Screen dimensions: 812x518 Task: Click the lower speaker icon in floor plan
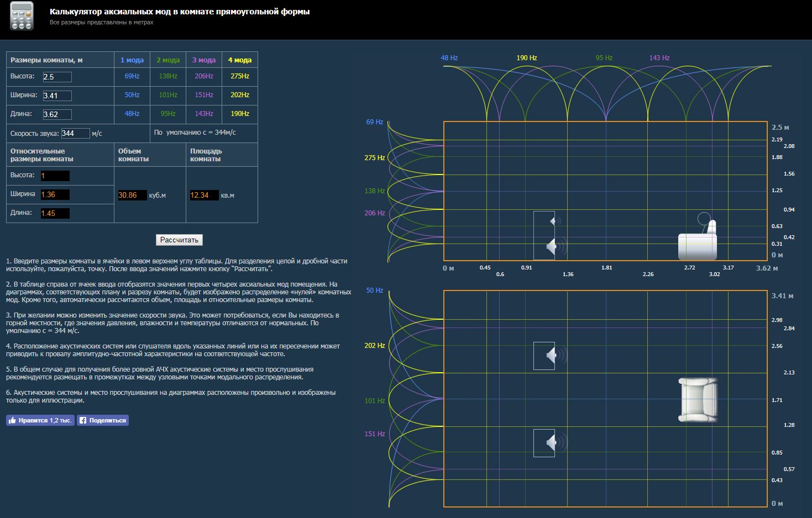(x=556, y=442)
